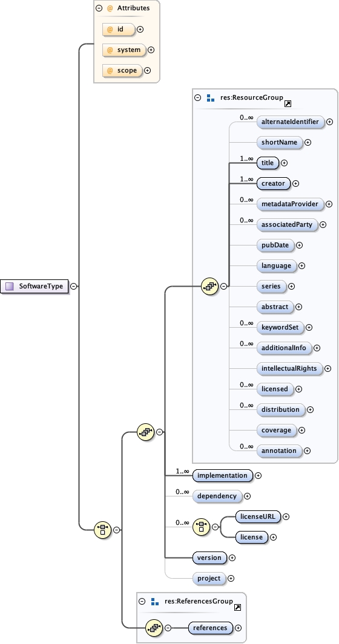Click the Attributes header @ icon

click(x=110, y=8)
